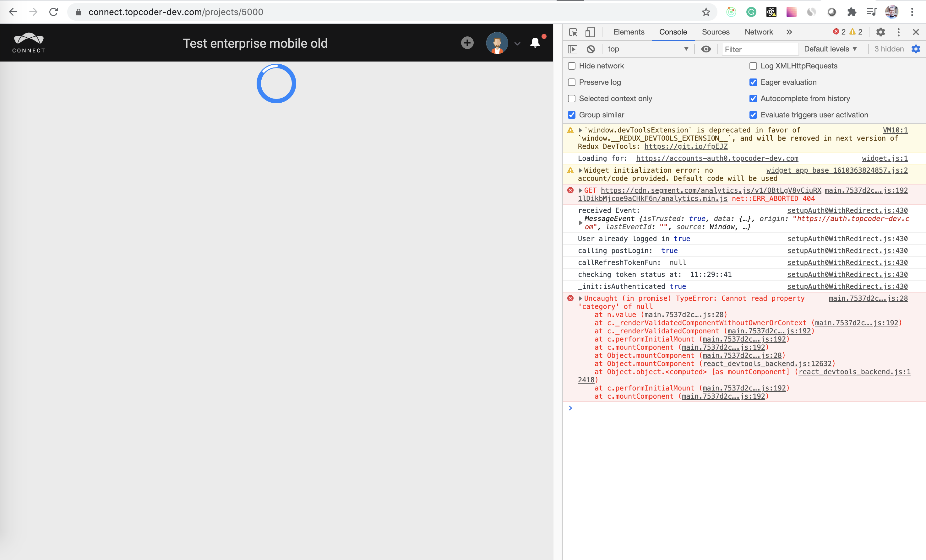Bookmark page with the star icon
Screen dimensions: 926x560
tap(706, 12)
